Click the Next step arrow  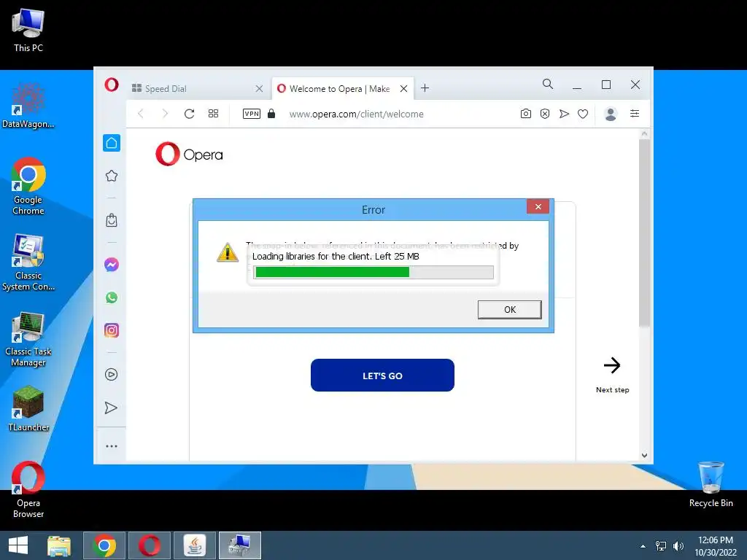(x=612, y=365)
